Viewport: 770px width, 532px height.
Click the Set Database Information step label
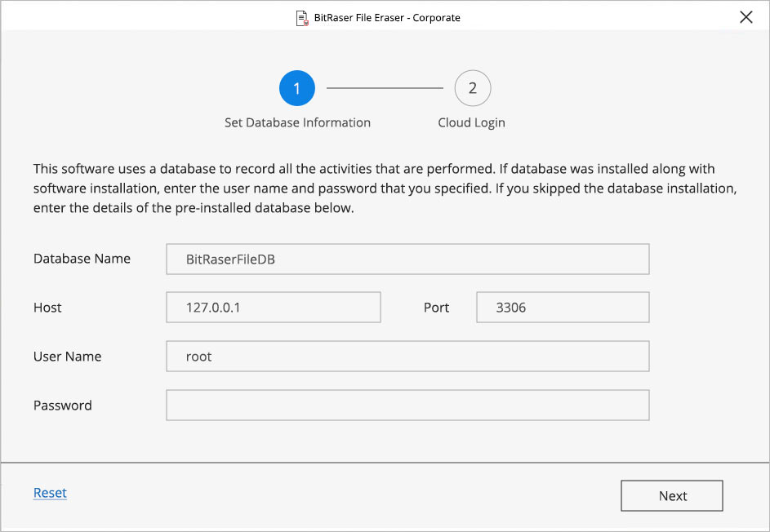click(x=297, y=122)
